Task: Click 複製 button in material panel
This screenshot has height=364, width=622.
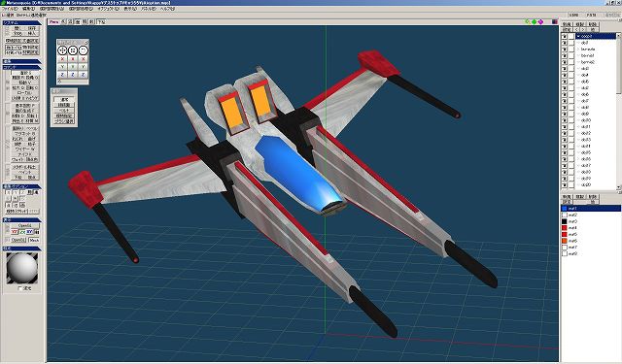Action: (579, 197)
